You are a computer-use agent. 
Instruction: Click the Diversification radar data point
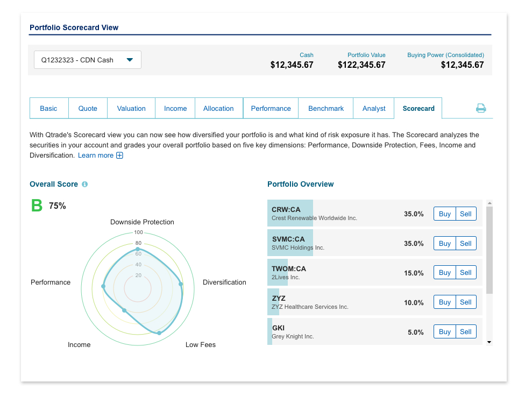point(181,284)
